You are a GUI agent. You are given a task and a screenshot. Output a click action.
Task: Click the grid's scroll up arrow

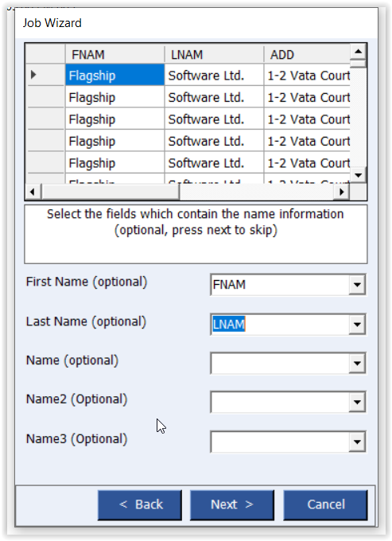(x=359, y=52)
